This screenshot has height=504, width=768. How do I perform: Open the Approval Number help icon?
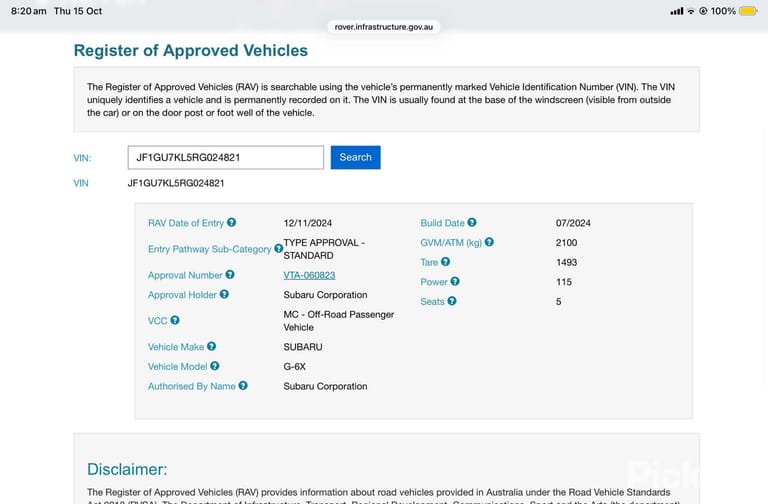230,275
